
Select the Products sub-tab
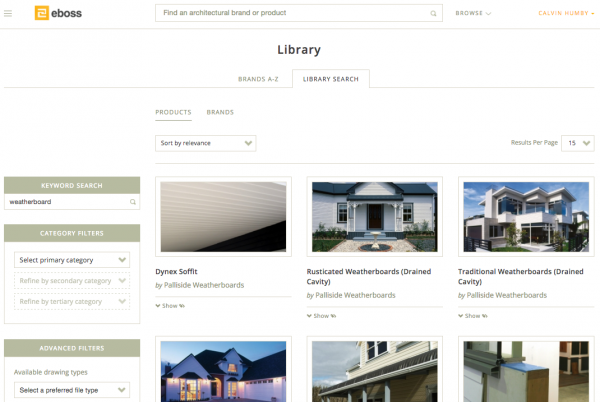pyautogui.click(x=173, y=112)
